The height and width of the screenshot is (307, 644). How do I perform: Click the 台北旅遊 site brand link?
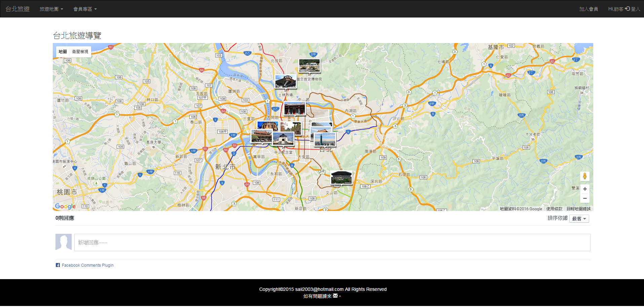[x=17, y=9]
